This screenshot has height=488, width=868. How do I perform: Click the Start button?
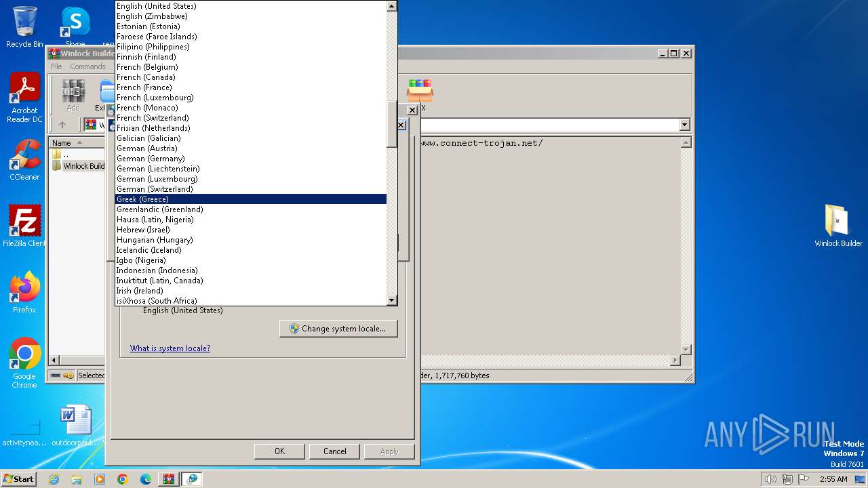(18, 479)
